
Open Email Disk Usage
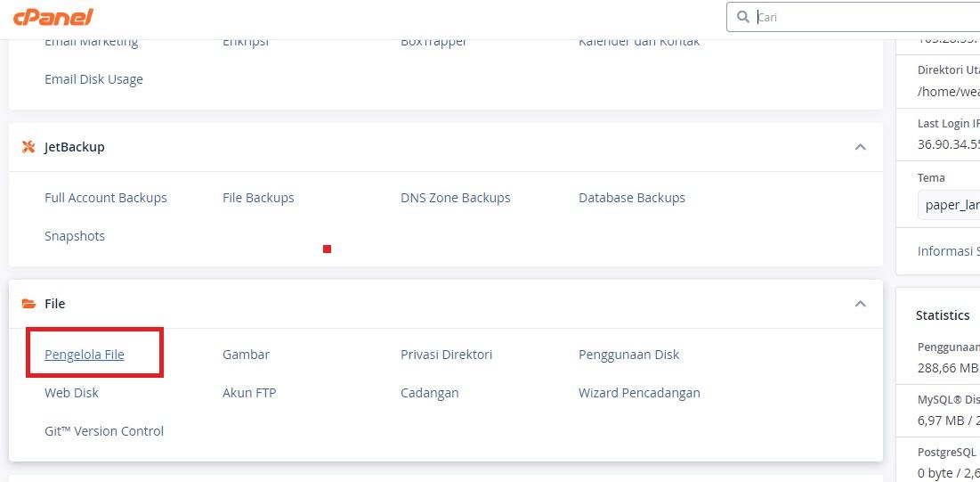click(93, 79)
